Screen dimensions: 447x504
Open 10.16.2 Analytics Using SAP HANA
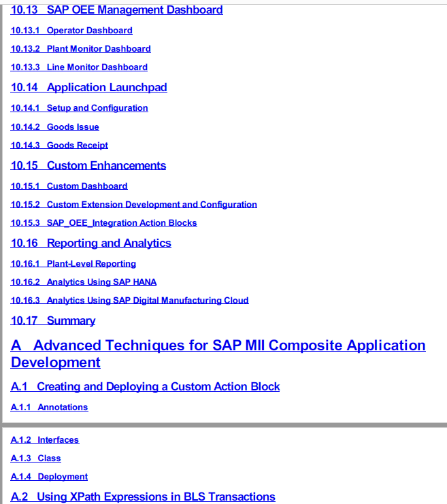(84, 282)
